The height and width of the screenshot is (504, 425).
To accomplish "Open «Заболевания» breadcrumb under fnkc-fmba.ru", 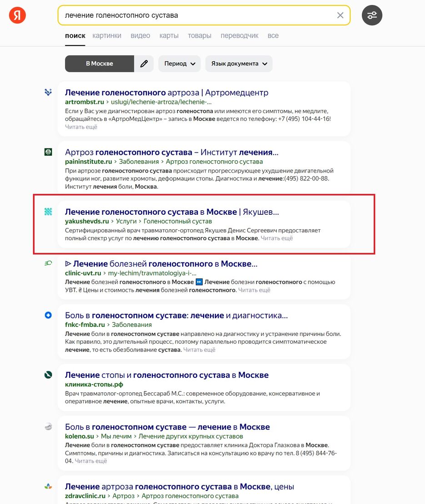I will 132,325.
